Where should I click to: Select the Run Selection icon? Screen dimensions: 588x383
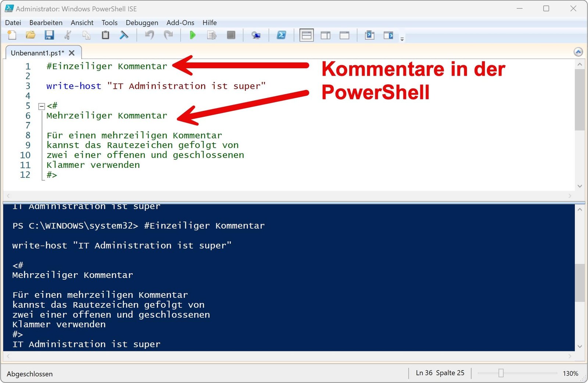[x=212, y=35]
